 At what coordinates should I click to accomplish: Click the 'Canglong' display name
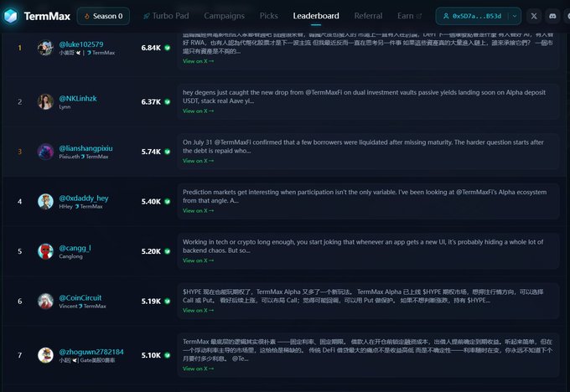[x=70, y=256]
